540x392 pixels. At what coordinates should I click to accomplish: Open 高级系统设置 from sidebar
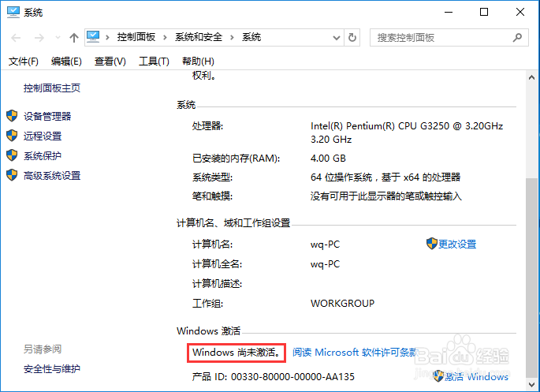(x=52, y=176)
